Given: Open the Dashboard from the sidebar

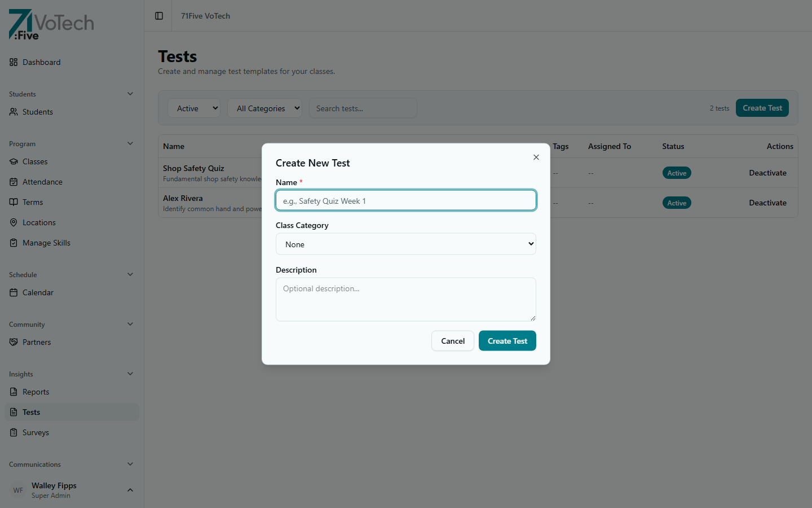Looking at the screenshot, I should pos(41,62).
